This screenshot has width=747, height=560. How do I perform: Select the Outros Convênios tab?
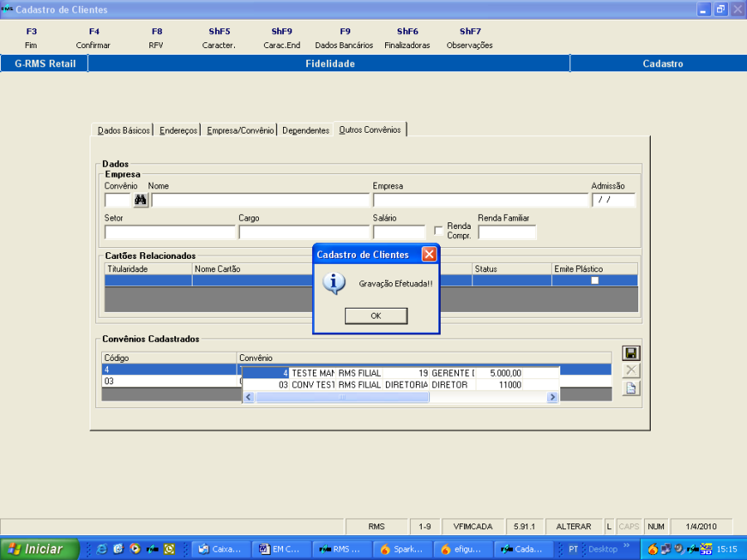(x=369, y=129)
